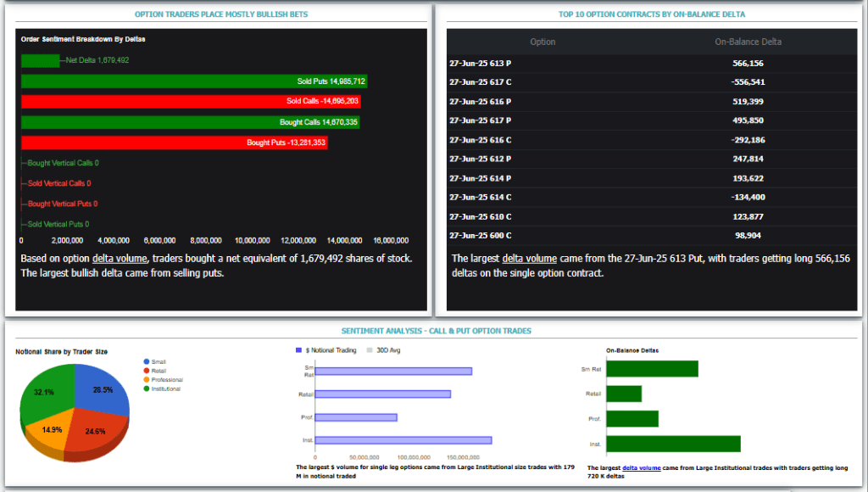Click the Sold Calls -14,695,203 bar

point(191,102)
